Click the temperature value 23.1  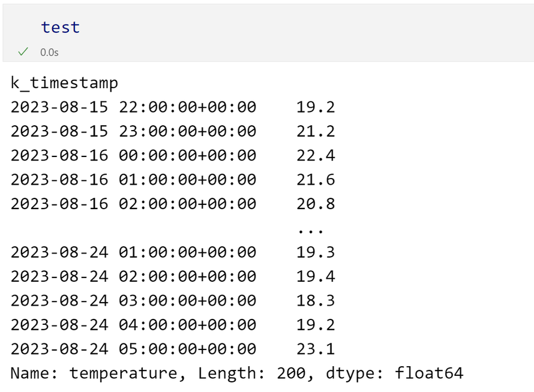pos(316,349)
